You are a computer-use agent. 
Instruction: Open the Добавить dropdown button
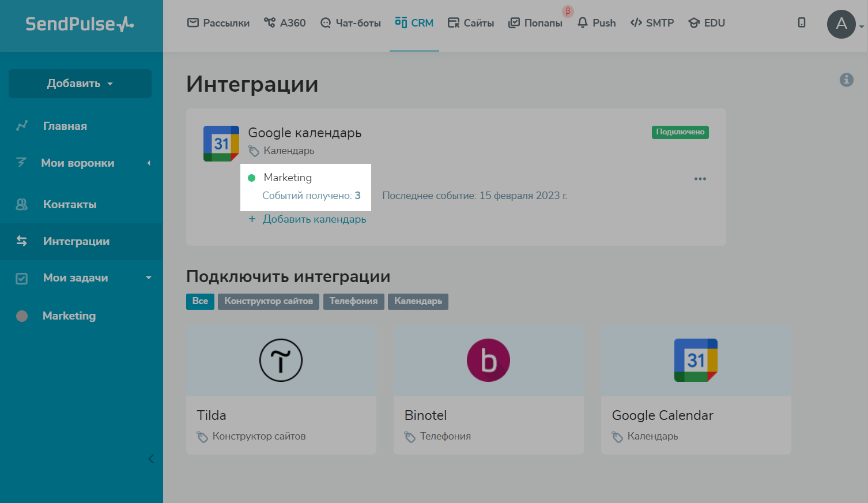(80, 84)
